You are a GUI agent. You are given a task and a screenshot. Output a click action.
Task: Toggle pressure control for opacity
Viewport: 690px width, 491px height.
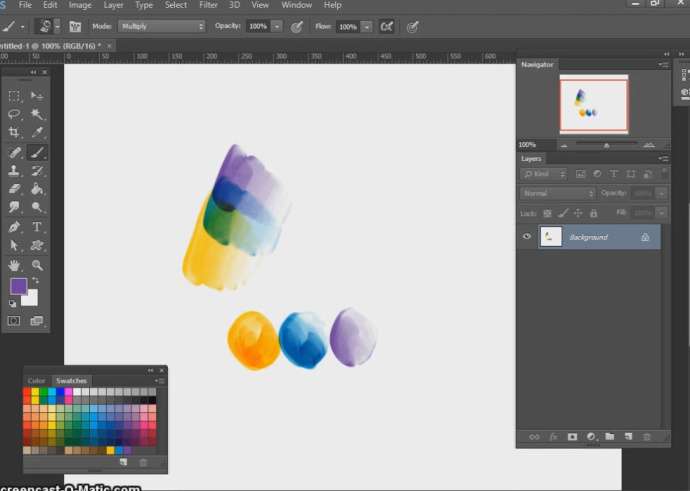click(297, 26)
